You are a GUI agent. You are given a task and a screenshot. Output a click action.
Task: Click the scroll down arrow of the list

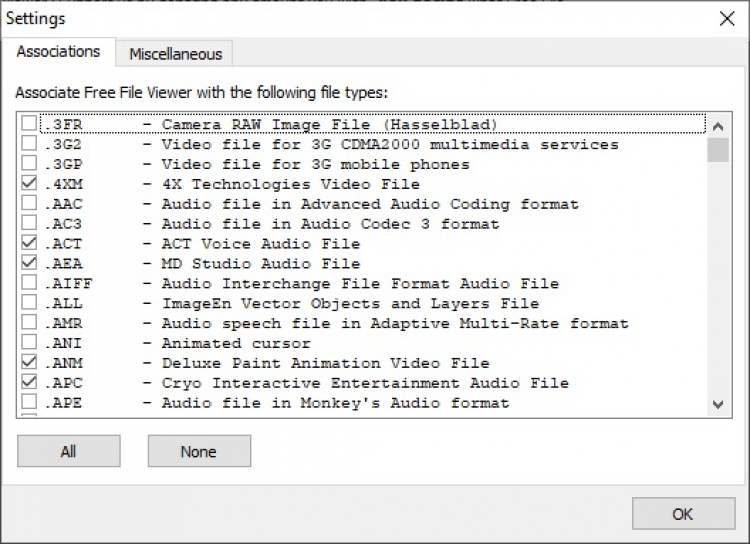click(x=717, y=404)
